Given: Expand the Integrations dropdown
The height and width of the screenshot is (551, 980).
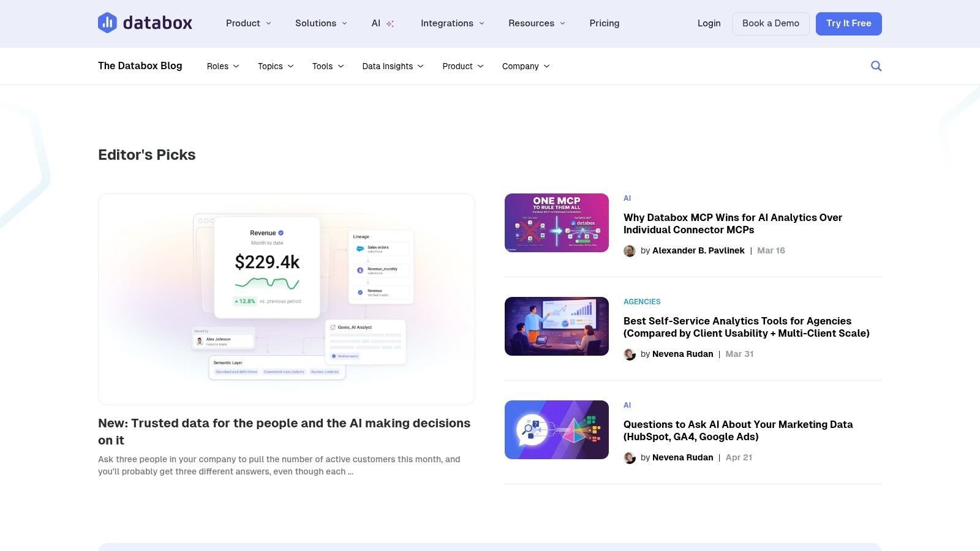Looking at the screenshot, I should (x=453, y=23).
